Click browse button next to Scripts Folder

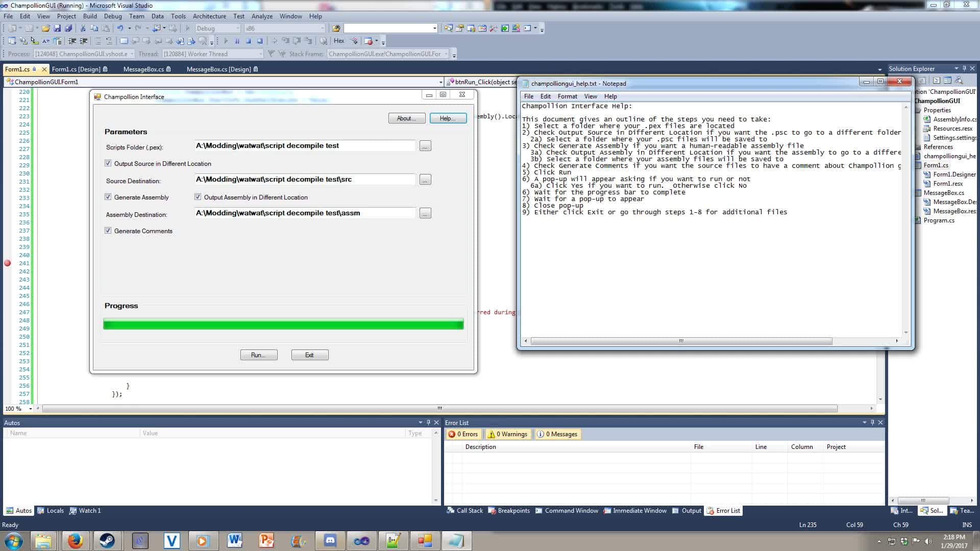click(x=425, y=146)
